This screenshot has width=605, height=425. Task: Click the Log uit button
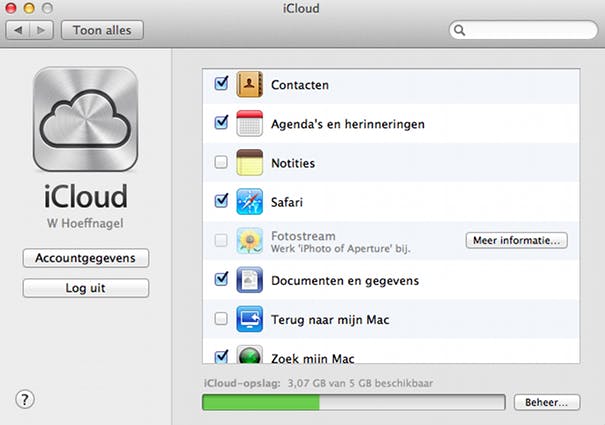coord(86,288)
